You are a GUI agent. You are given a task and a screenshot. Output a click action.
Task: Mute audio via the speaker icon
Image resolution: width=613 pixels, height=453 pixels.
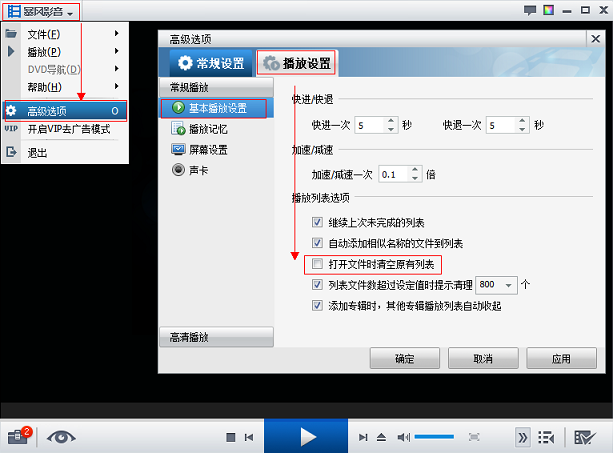(x=403, y=437)
